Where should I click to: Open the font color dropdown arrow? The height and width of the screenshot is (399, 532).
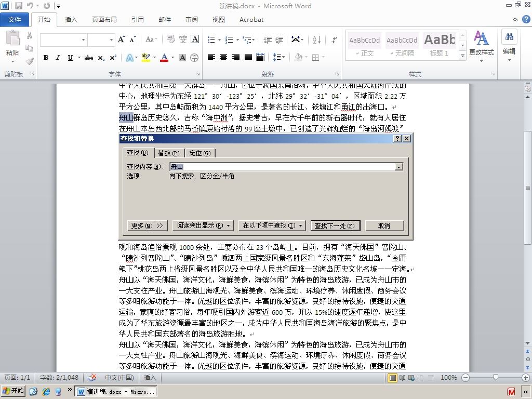(x=173, y=58)
